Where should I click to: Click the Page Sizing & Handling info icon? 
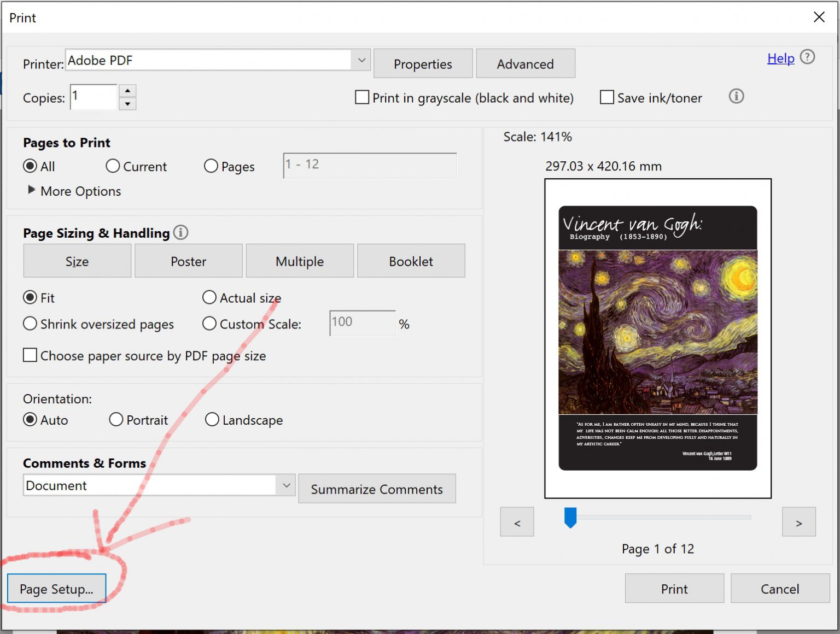(180, 232)
